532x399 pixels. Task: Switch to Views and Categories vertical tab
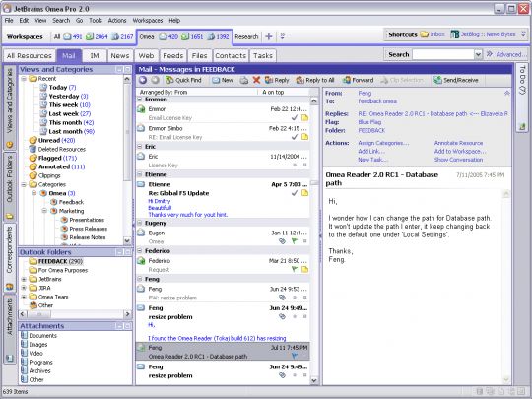10,107
